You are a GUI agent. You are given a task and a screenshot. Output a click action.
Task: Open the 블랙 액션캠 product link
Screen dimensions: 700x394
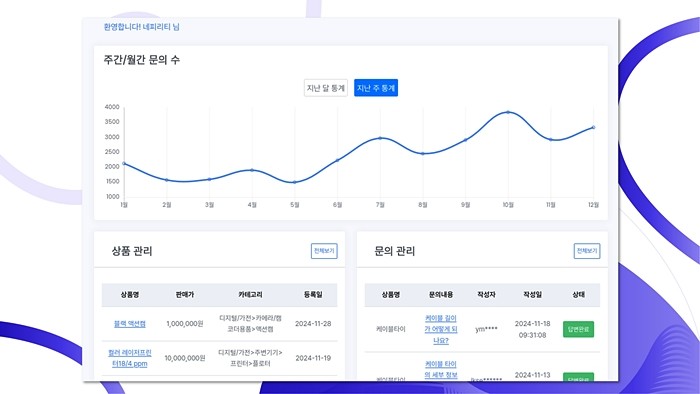coord(129,324)
